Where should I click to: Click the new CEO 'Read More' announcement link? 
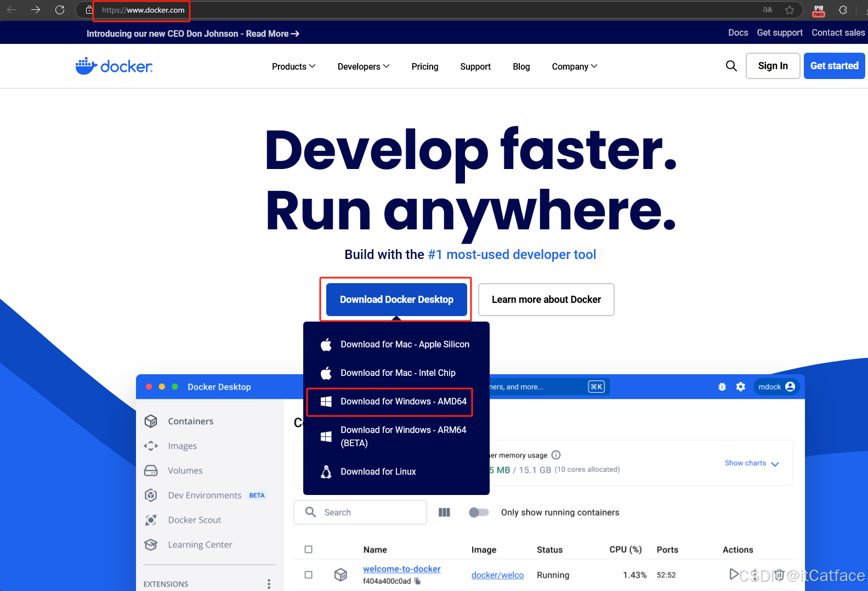[273, 34]
